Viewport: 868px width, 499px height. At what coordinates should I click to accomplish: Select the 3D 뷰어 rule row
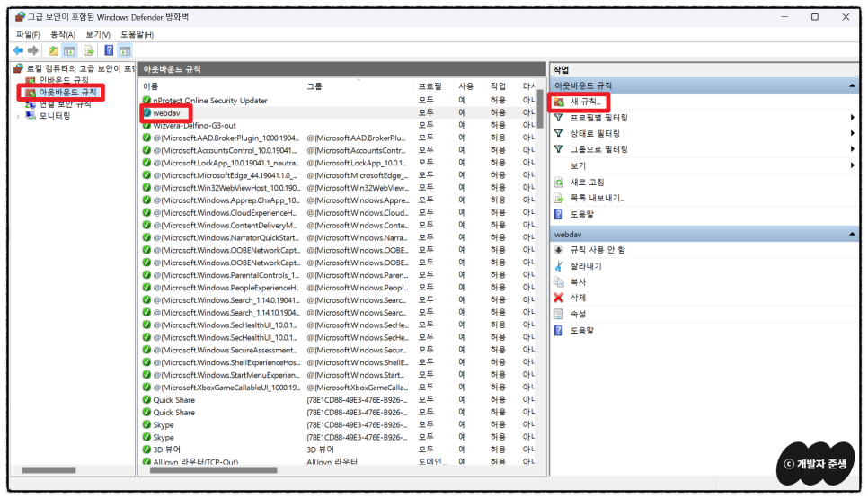[338, 450]
